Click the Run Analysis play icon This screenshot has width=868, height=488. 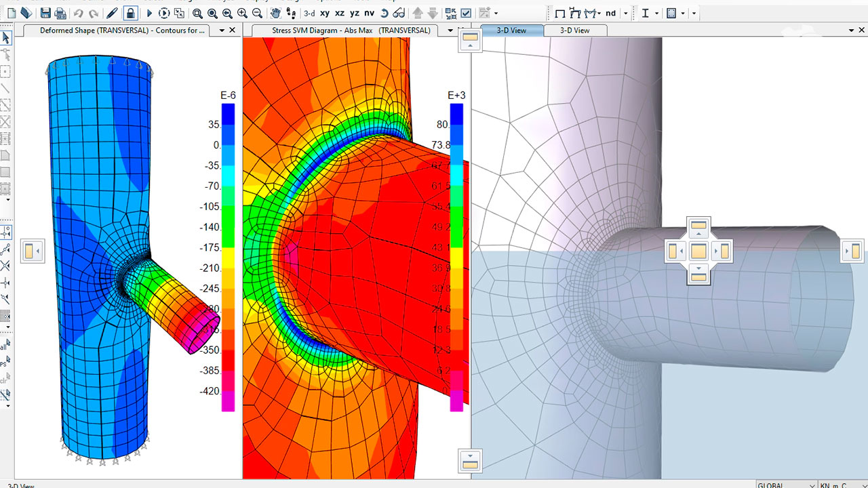150,13
